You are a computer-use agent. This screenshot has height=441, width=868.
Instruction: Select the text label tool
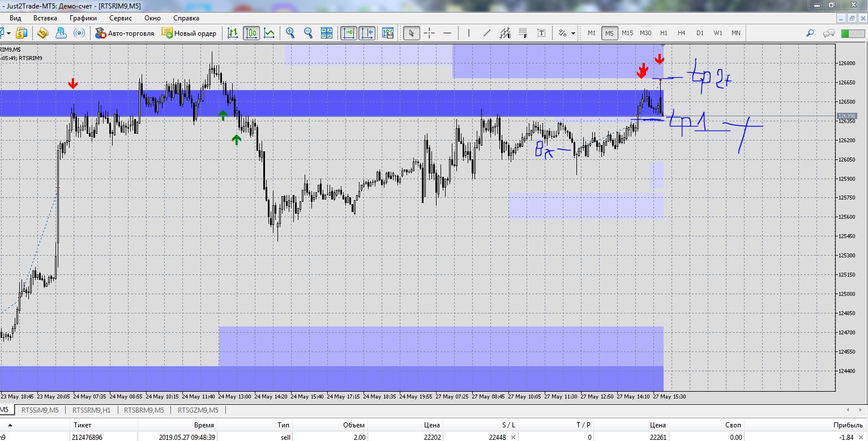(541, 33)
